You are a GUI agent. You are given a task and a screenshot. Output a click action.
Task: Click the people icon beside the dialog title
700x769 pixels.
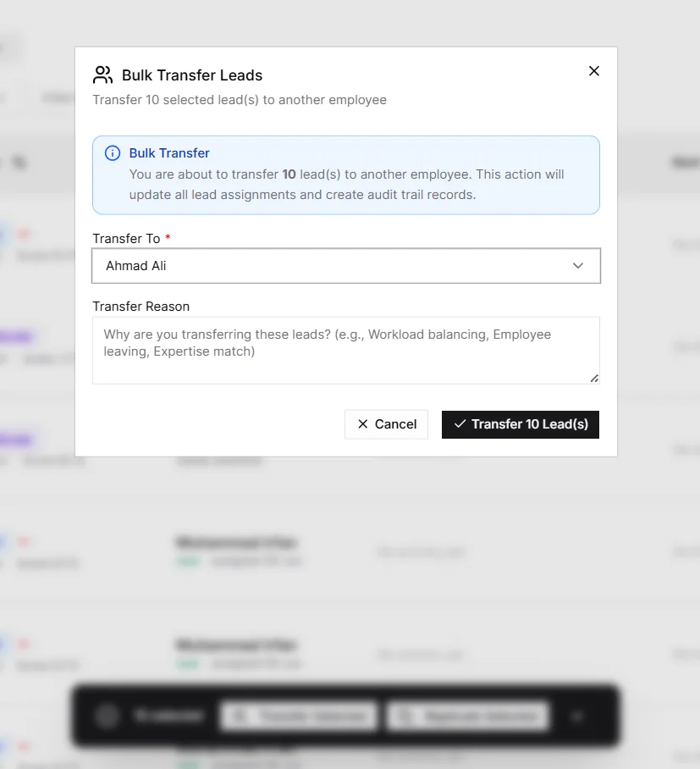click(103, 75)
